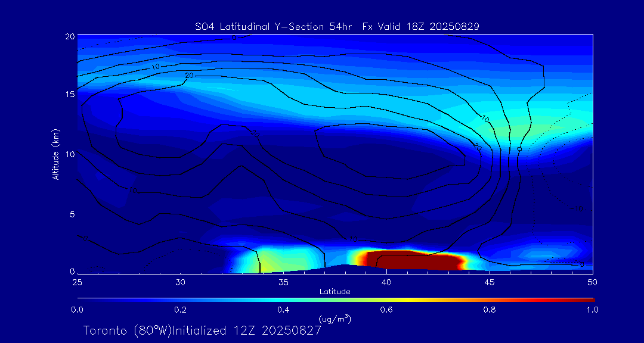Click the colorbar value label 0.2

pyautogui.click(x=180, y=310)
